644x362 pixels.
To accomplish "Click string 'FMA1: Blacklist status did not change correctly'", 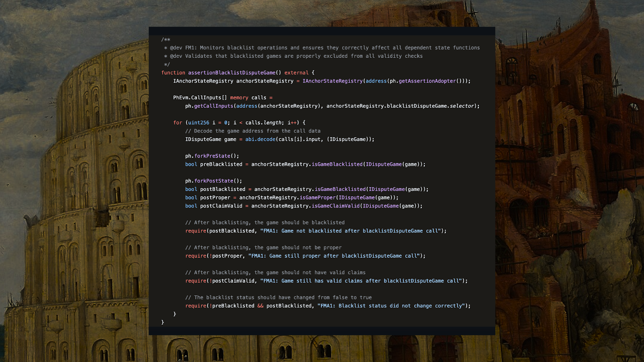I will pos(392,306).
